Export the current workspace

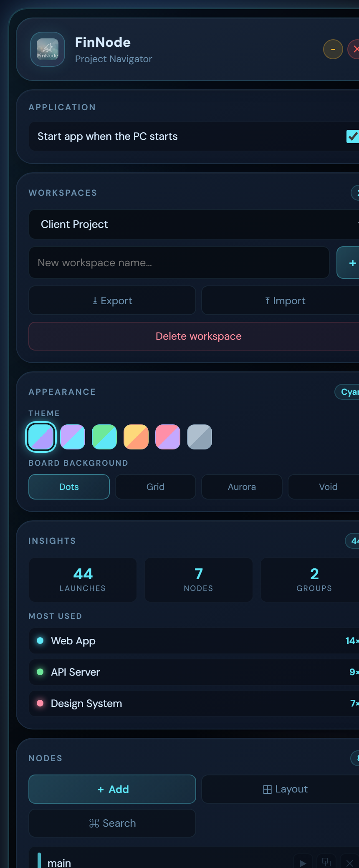pos(112,300)
